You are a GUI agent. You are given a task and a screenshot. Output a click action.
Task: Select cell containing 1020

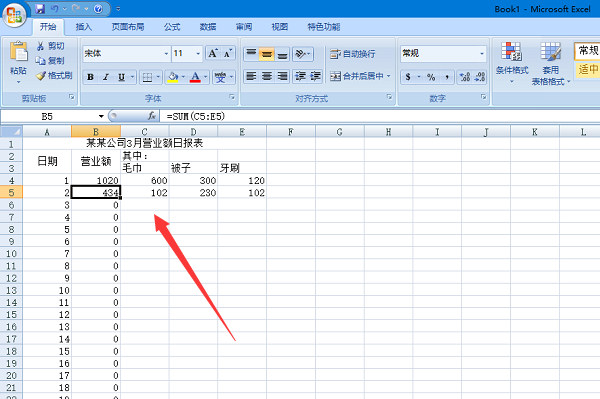[96, 180]
